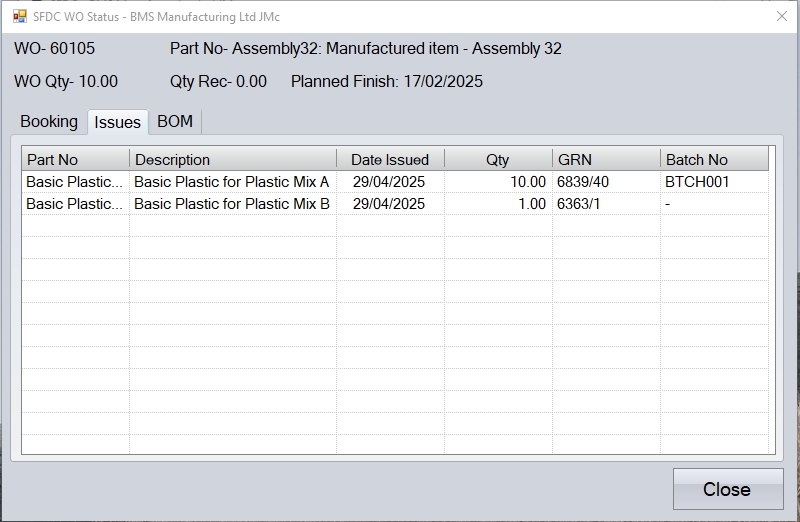
Task: Select the Plastic Mix B row
Action: (x=231, y=204)
